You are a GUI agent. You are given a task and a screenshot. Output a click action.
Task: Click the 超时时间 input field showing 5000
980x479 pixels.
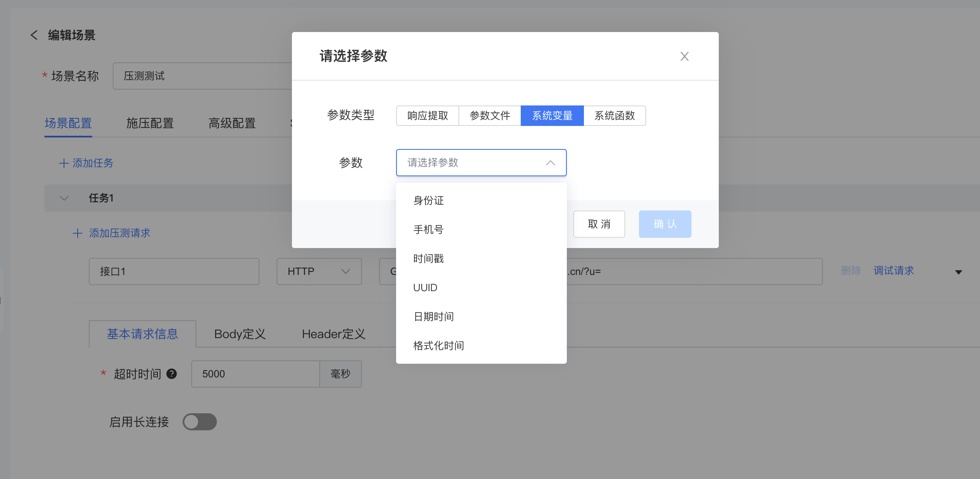click(x=255, y=374)
